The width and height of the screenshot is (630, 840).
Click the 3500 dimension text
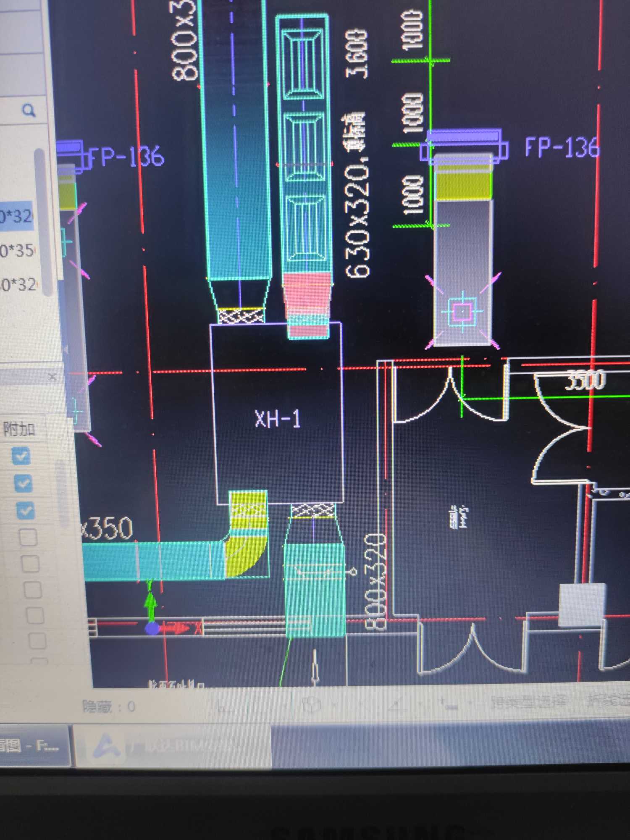pyautogui.click(x=585, y=380)
